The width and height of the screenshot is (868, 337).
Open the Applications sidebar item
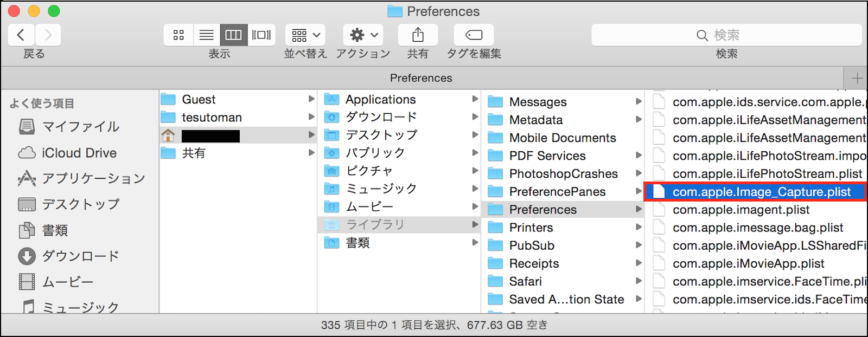pyautogui.click(x=93, y=178)
